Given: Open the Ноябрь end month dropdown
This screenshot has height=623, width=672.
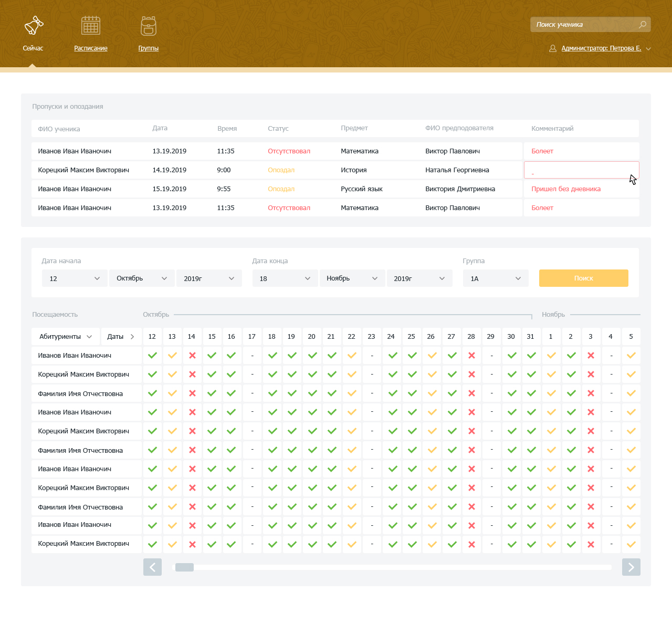Looking at the screenshot, I should [x=352, y=278].
